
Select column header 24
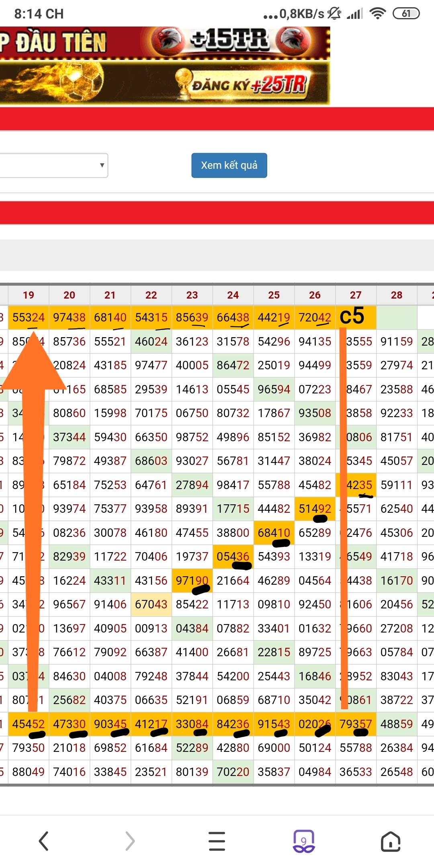tap(233, 295)
